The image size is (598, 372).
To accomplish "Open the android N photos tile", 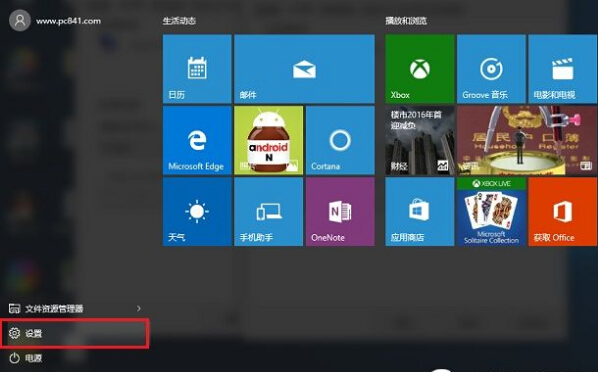I will (x=268, y=140).
